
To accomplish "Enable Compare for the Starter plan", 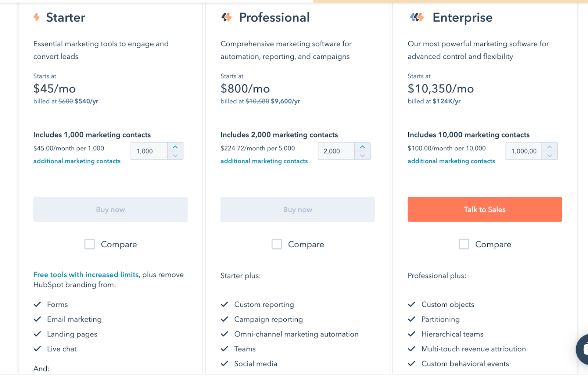I will 89,244.
